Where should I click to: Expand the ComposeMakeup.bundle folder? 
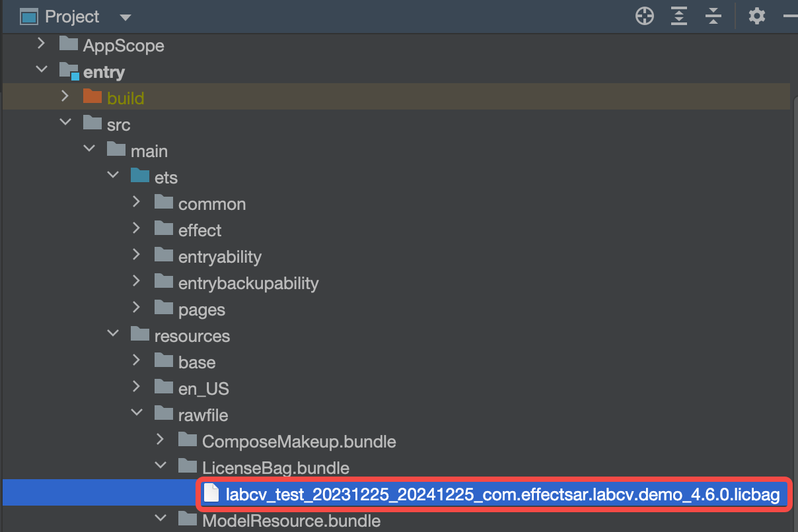160,440
